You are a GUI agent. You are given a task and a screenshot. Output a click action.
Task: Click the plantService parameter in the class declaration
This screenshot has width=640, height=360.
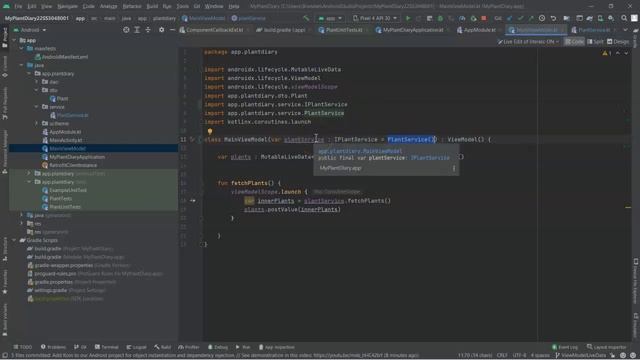click(x=304, y=140)
